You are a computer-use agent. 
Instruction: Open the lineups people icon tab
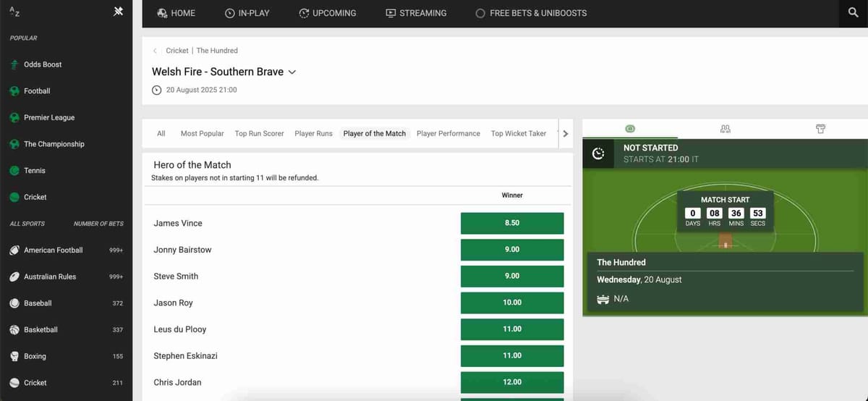tap(726, 129)
